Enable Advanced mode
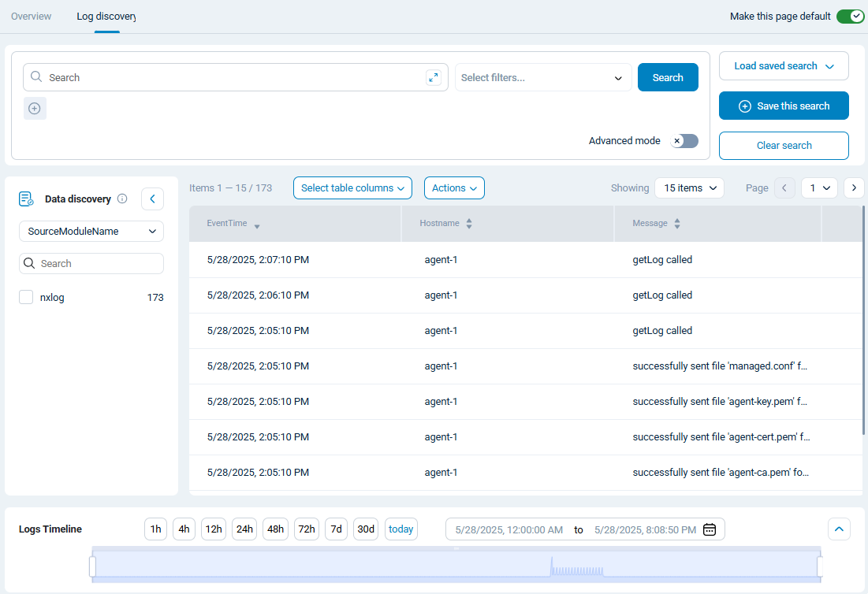868x594 pixels. 684,140
